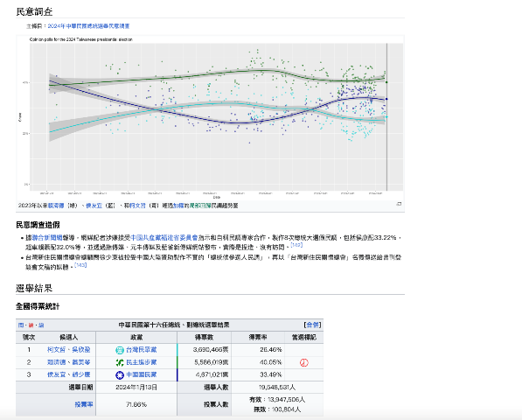
Task: Click the 政黨 column header
Action: 136,338
